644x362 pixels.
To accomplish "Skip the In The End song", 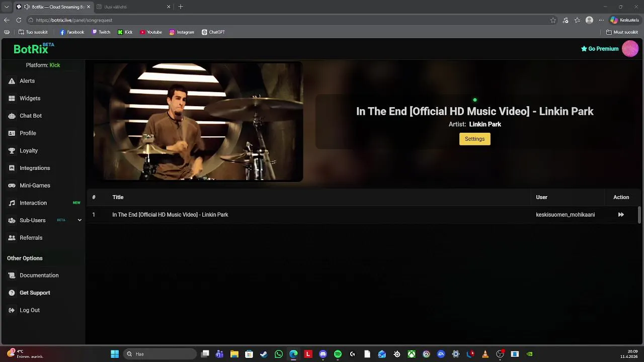I will tap(621, 215).
